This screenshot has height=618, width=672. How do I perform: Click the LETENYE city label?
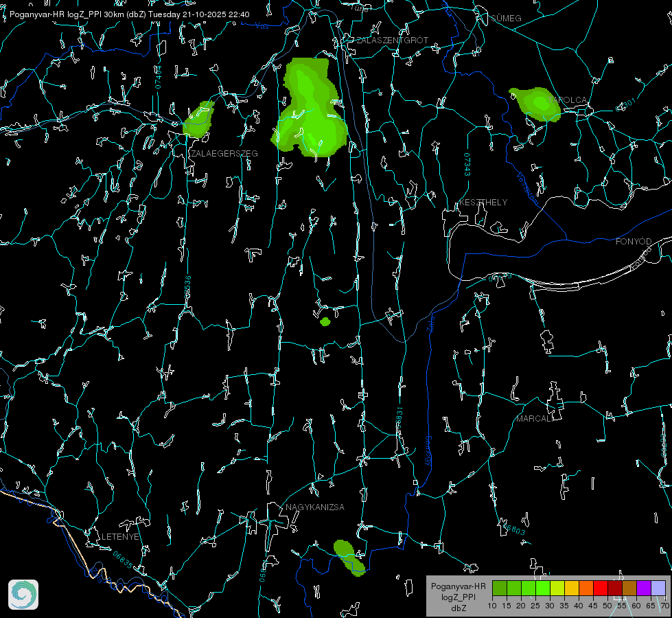[x=120, y=537]
